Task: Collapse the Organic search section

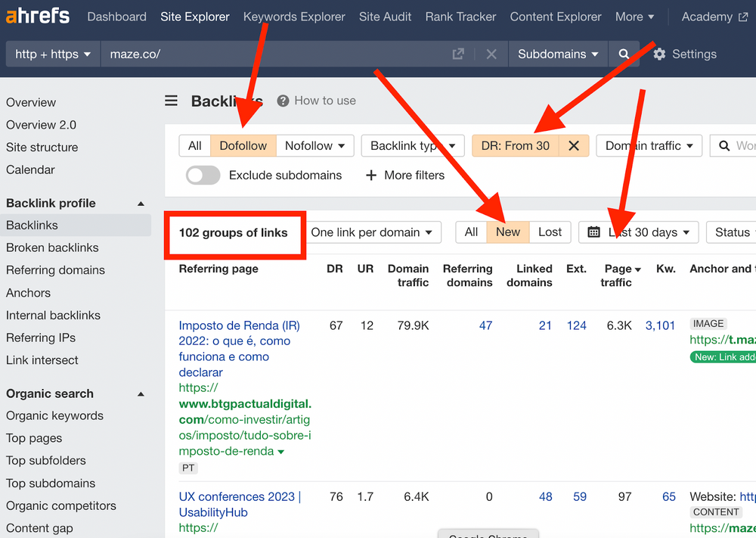Action: tap(141, 394)
